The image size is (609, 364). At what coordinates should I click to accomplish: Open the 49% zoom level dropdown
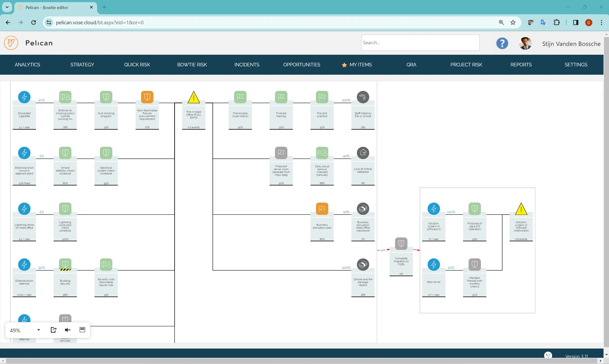(x=39, y=330)
